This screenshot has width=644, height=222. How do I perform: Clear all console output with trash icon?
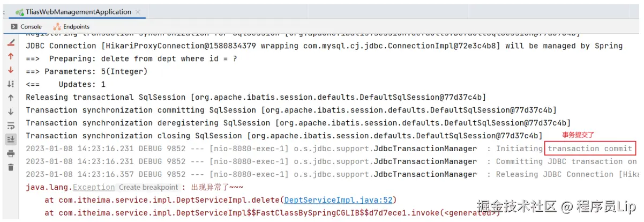click(x=11, y=167)
